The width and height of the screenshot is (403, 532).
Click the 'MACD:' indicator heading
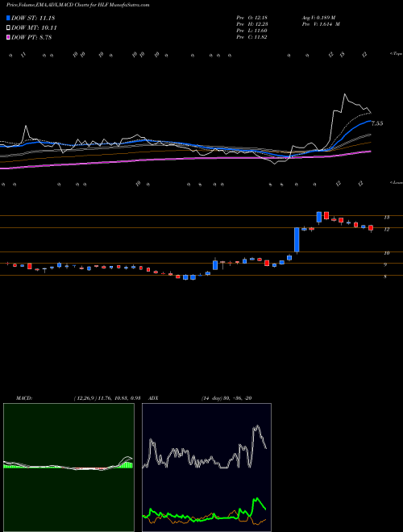tap(24, 398)
